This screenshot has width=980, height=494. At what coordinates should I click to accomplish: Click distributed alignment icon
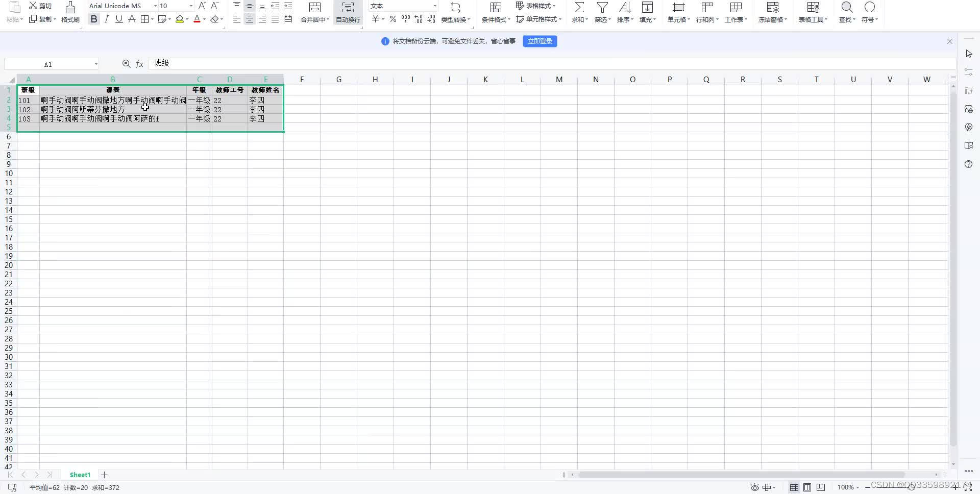288,19
